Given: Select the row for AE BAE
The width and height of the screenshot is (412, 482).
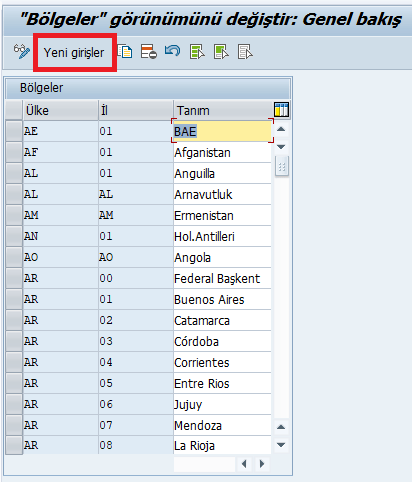Looking at the screenshot, I should click(x=14, y=131).
